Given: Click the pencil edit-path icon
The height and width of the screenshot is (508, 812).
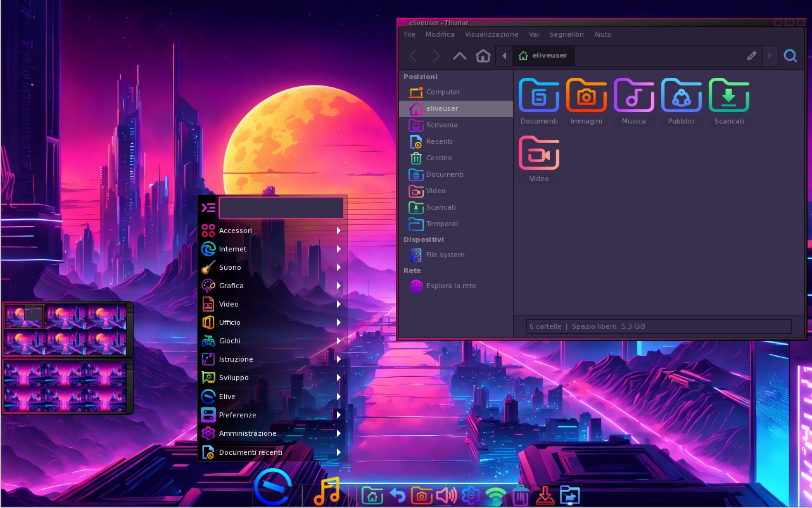Looking at the screenshot, I should (x=752, y=56).
